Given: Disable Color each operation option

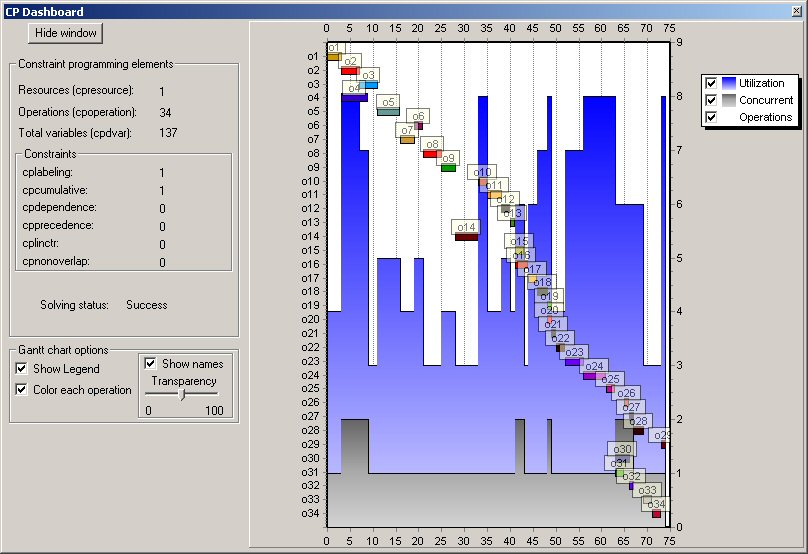Looking at the screenshot, I should click(x=22, y=390).
